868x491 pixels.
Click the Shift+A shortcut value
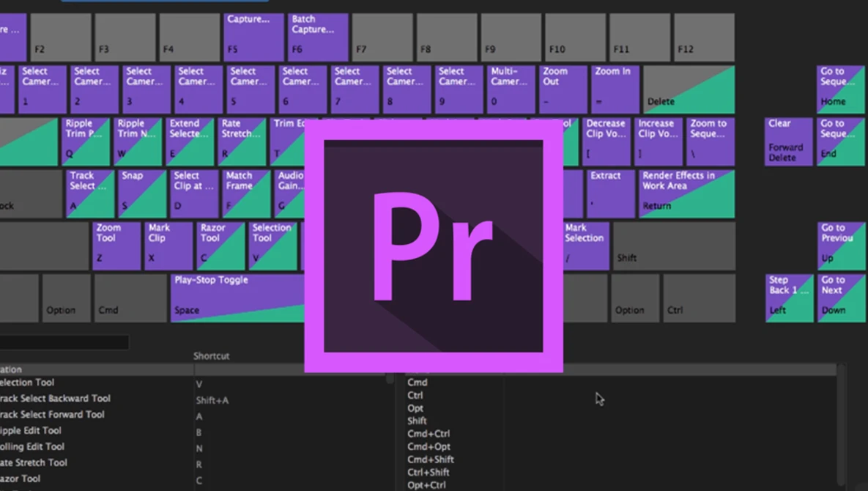(x=212, y=400)
